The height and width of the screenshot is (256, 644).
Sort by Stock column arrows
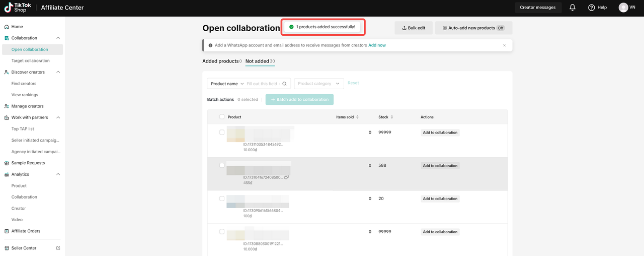[x=392, y=117]
